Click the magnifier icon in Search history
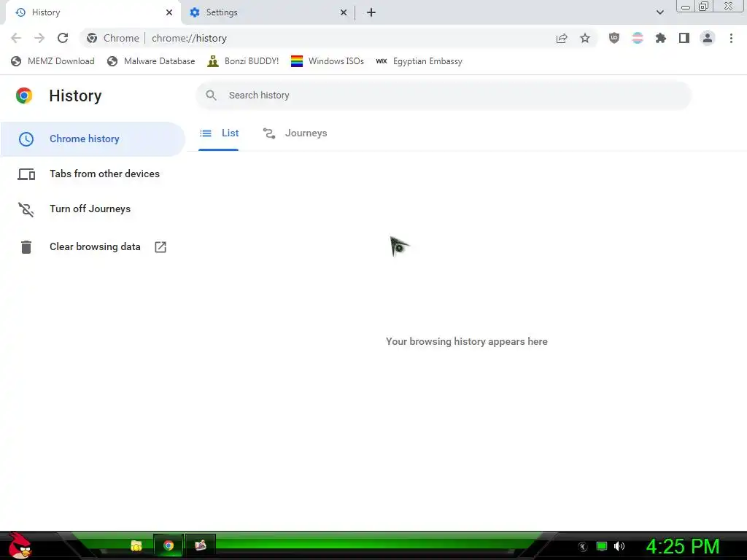Viewport: 747px width, 560px height. coord(211,96)
